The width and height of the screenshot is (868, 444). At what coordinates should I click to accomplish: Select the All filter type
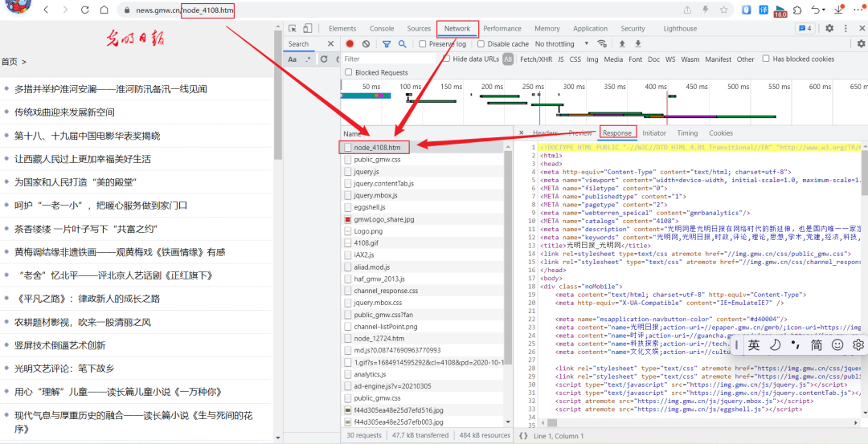tap(508, 59)
